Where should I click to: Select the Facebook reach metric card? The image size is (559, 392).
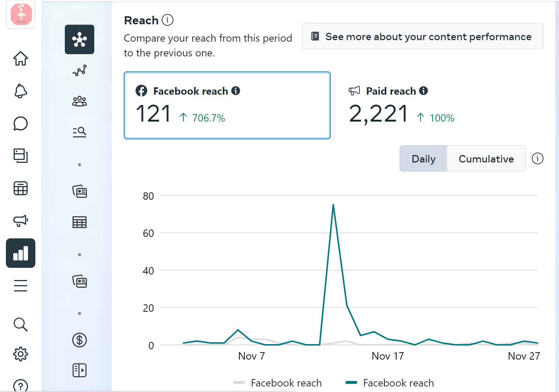pos(227,105)
